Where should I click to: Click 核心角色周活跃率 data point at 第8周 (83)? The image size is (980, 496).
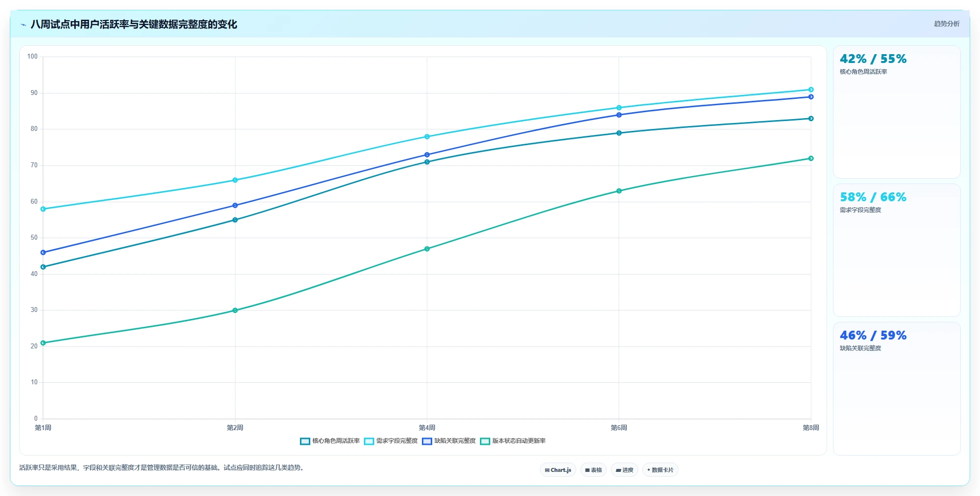click(811, 119)
